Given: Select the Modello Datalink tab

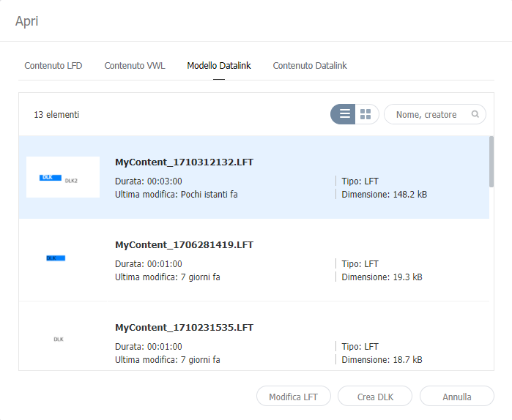Looking at the screenshot, I should click(x=219, y=66).
